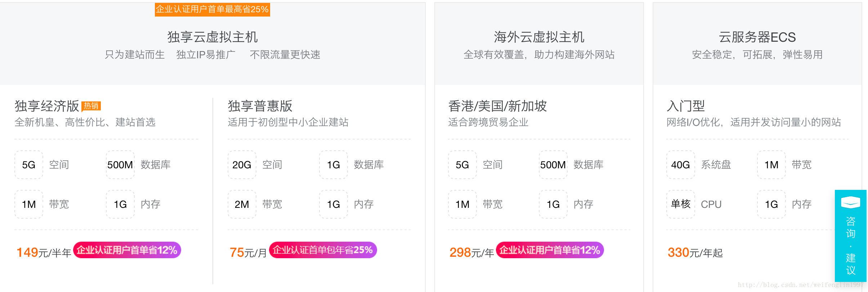
Task: Click the 热销 badge next to 独享经济版
Action: pyautogui.click(x=91, y=106)
